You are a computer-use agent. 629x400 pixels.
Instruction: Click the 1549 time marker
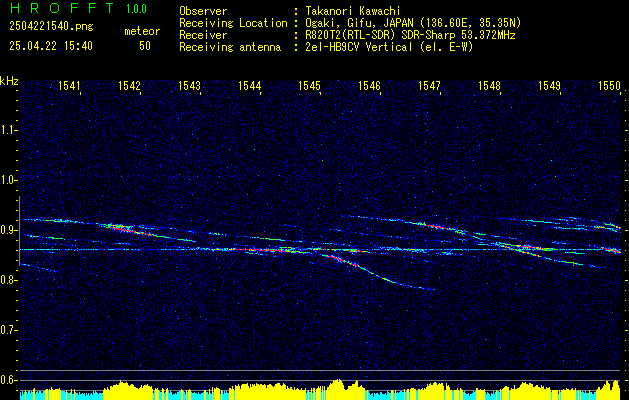click(x=549, y=85)
